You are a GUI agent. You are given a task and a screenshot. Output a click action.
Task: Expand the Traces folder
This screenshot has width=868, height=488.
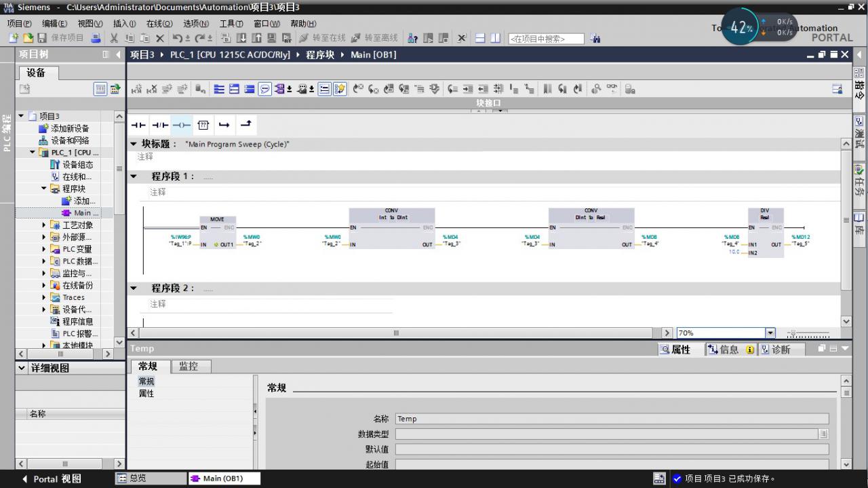click(x=44, y=297)
